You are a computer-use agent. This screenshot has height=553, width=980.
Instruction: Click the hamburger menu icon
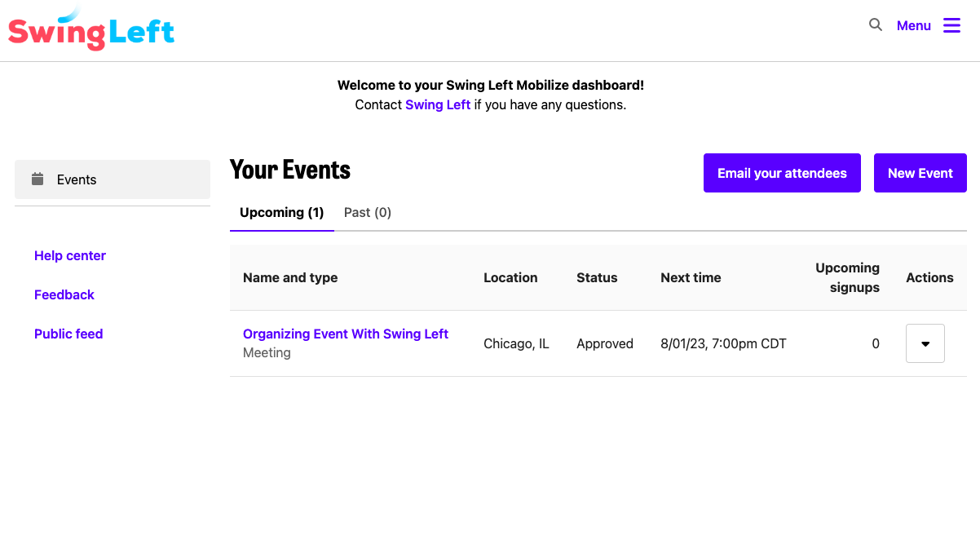point(952,26)
